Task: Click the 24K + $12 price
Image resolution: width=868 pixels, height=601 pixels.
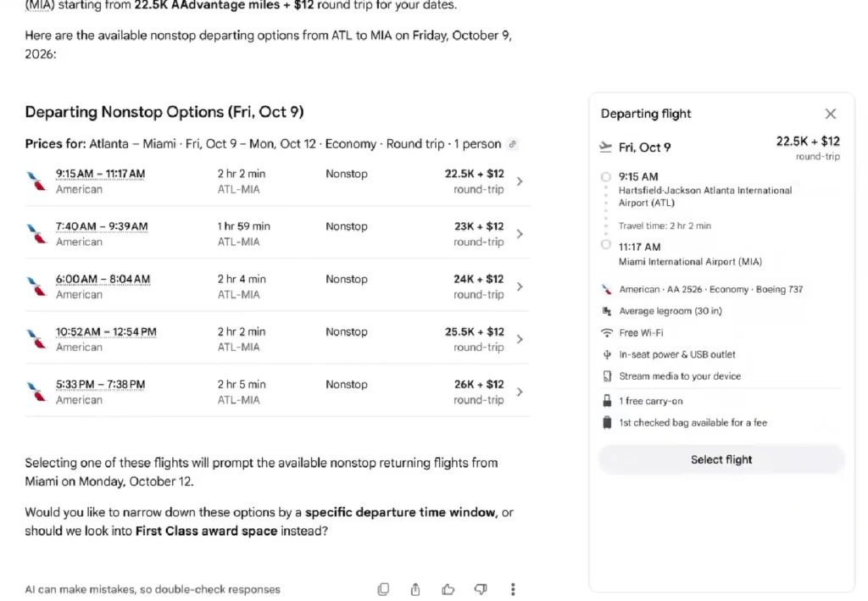Action: tap(479, 279)
